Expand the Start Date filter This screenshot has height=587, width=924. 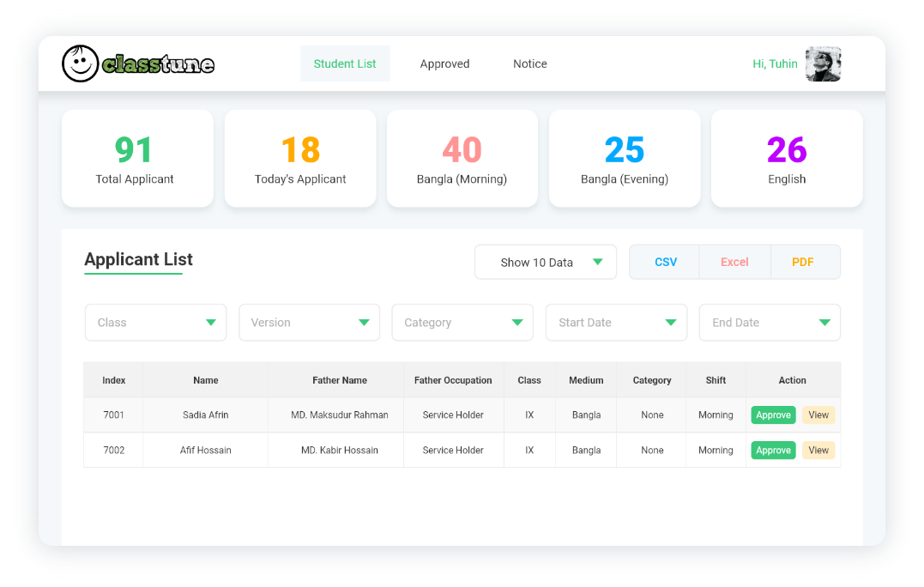[616, 322]
